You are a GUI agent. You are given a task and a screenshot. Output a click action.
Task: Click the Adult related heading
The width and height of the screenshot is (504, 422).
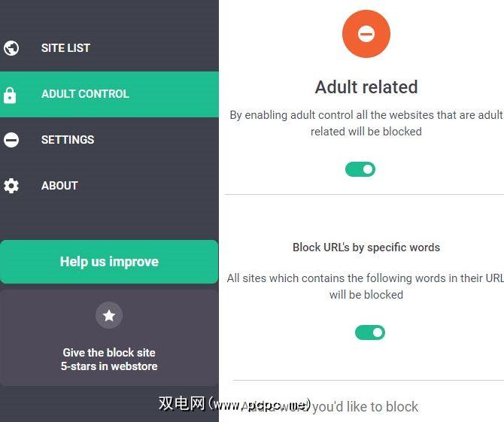(x=366, y=87)
